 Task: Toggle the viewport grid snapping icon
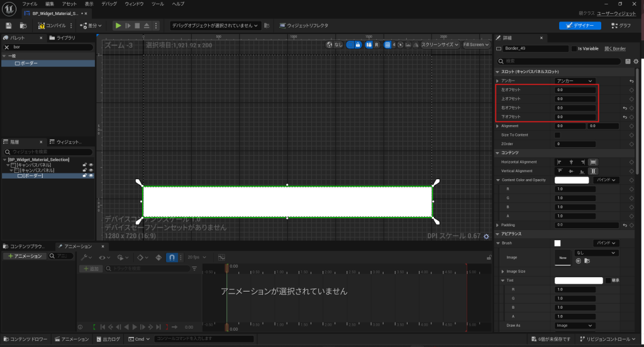point(387,45)
